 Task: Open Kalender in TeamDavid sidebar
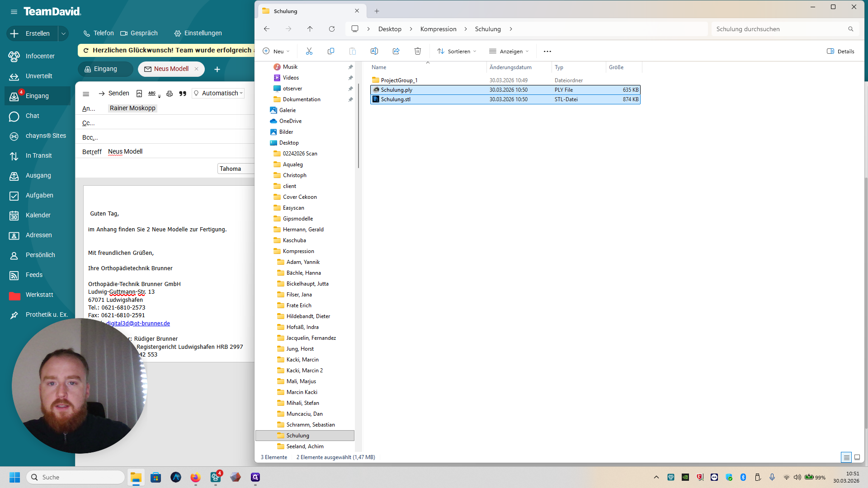click(38, 215)
